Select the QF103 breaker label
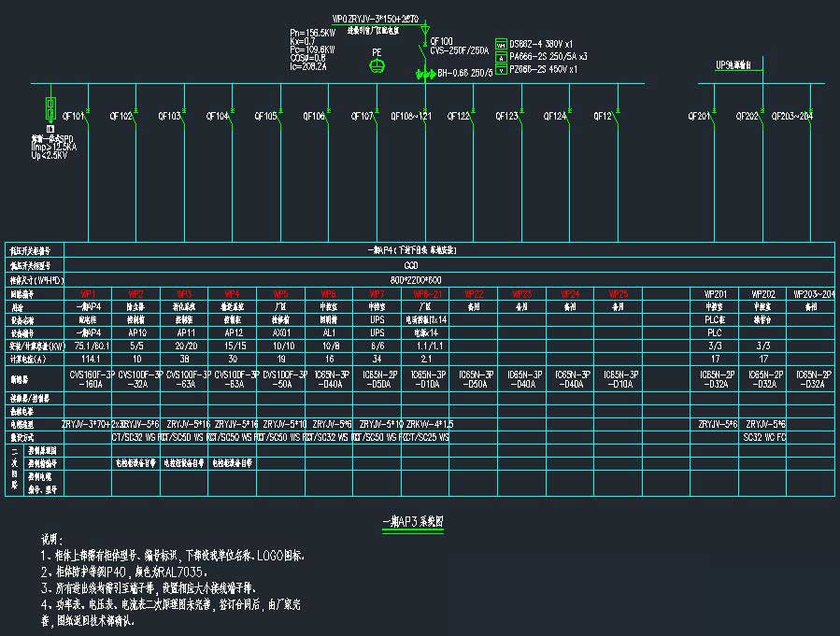 (169, 116)
